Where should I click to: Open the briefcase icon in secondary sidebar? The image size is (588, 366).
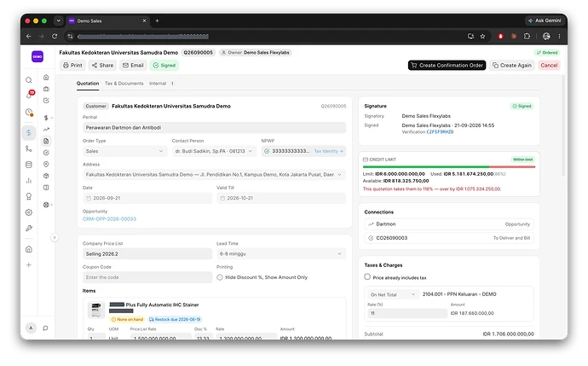click(x=46, y=89)
